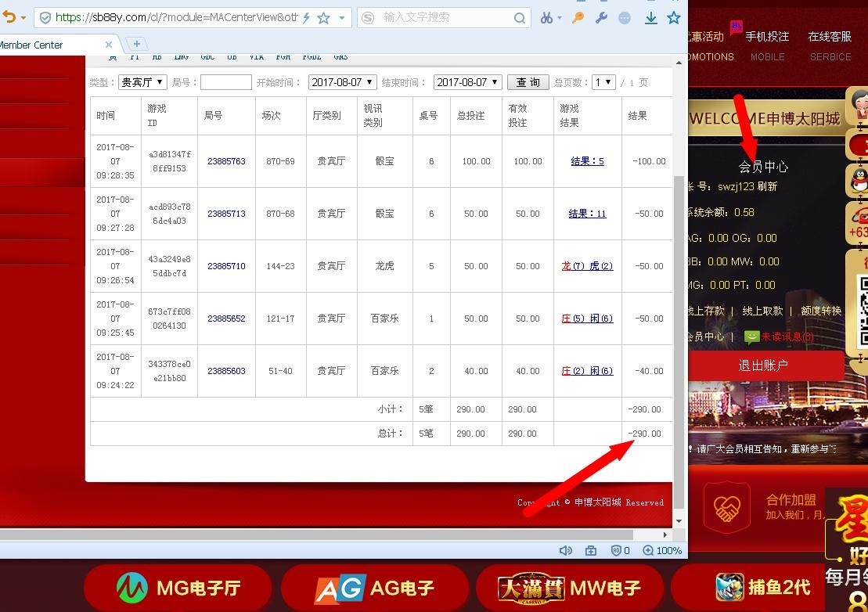Click the 查询 query button

(x=528, y=81)
